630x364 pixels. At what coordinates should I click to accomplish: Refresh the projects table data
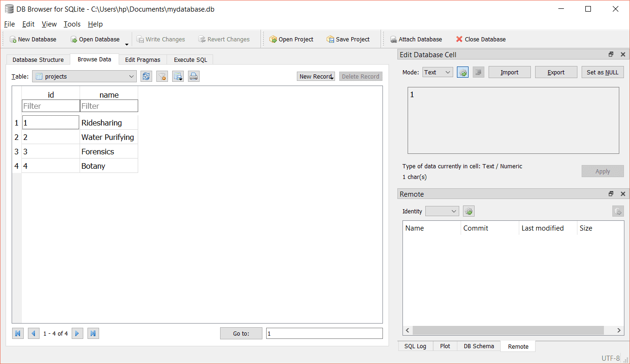coord(146,76)
